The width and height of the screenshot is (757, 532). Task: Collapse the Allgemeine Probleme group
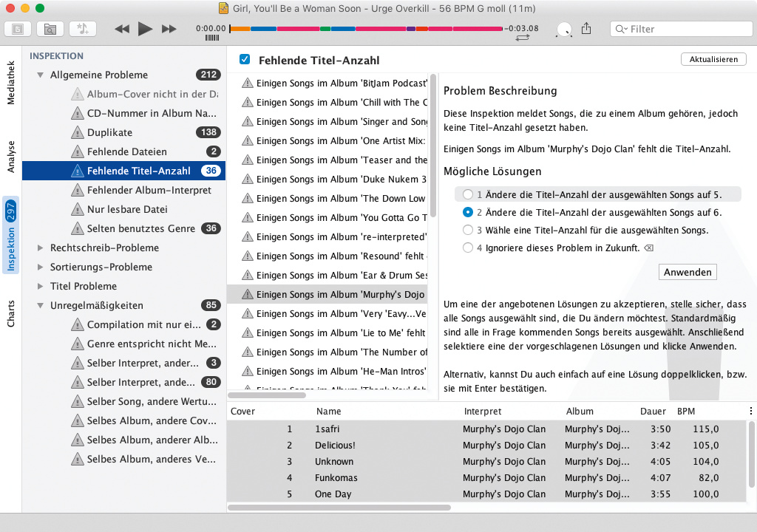tap(40, 75)
